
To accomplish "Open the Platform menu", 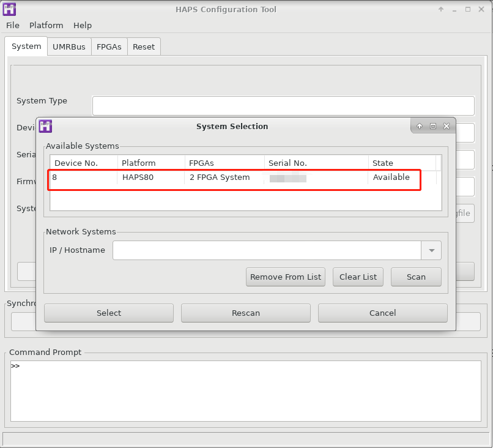I will [x=46, y=25].
